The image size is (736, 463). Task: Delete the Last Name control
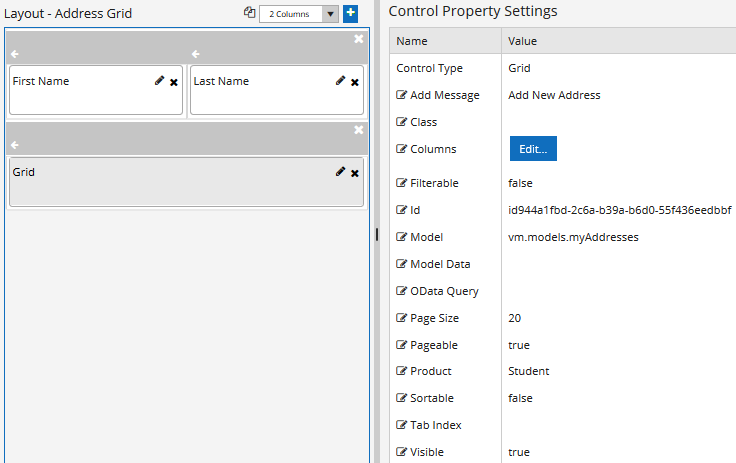(x=355, y=82)
